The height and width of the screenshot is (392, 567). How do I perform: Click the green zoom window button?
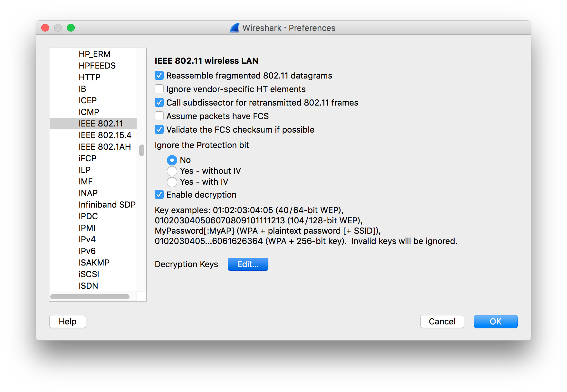(71, 28)
